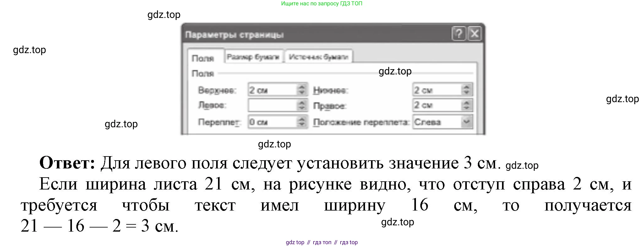Image resolution: width=644 pixels, height=247 pixels.
Task: Click the Переплет value field
Action: [272, 122]
